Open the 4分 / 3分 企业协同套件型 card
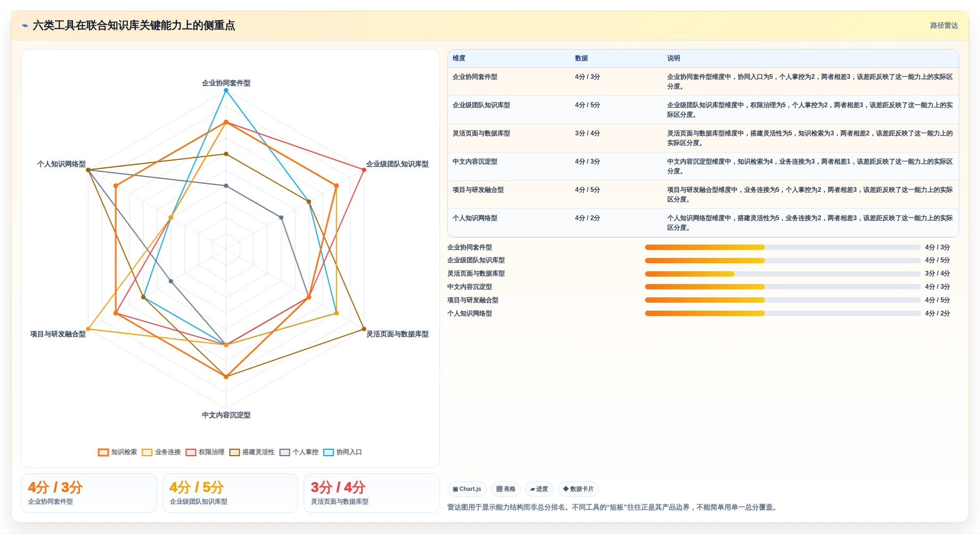 point(89,493)
